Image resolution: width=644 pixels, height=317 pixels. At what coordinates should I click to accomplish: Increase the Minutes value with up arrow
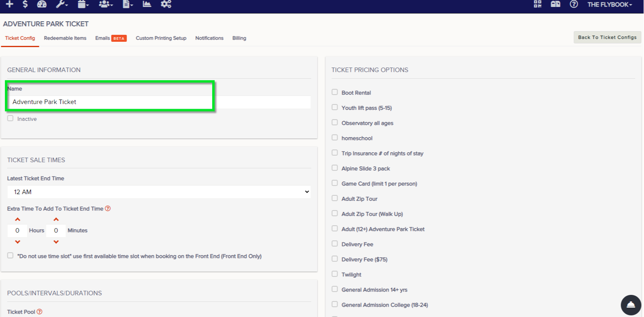pyautogui.click(x=56, y=220)
